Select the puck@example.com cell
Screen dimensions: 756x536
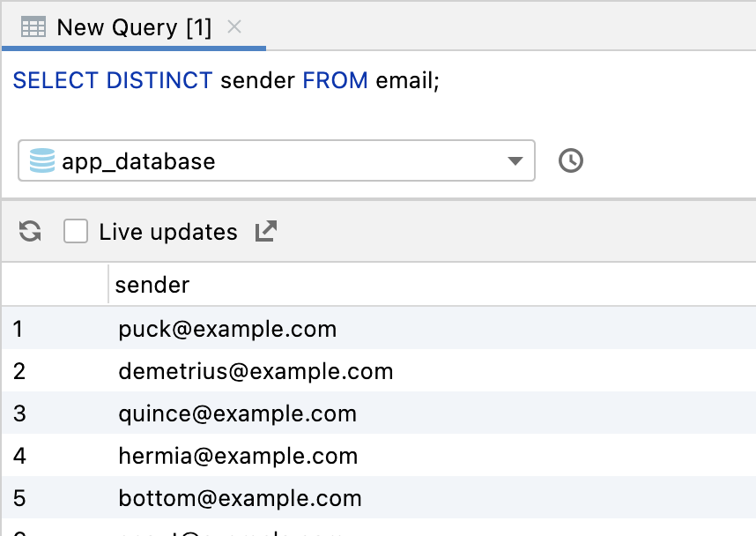click(227, 330)
